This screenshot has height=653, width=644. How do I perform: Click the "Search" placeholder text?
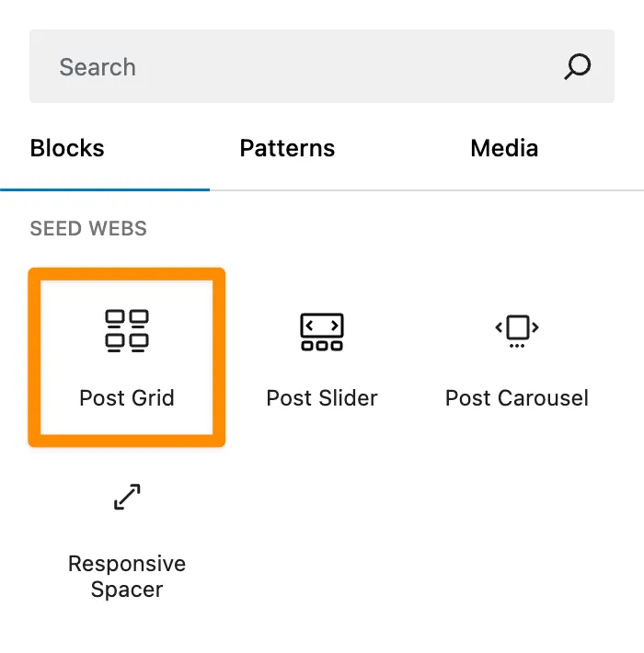pyautogui.click(x=98, y=67)
